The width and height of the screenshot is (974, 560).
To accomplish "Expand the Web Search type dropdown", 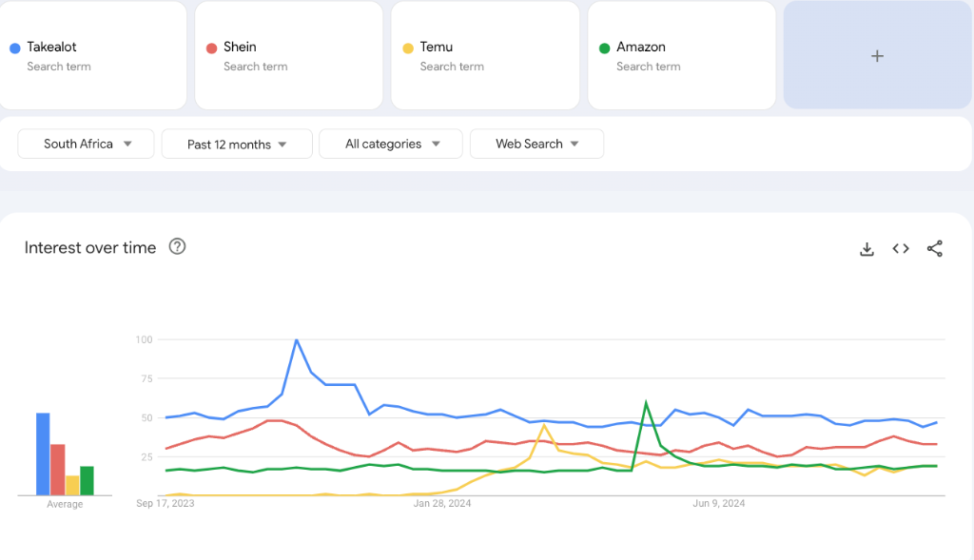I will 536,145.
